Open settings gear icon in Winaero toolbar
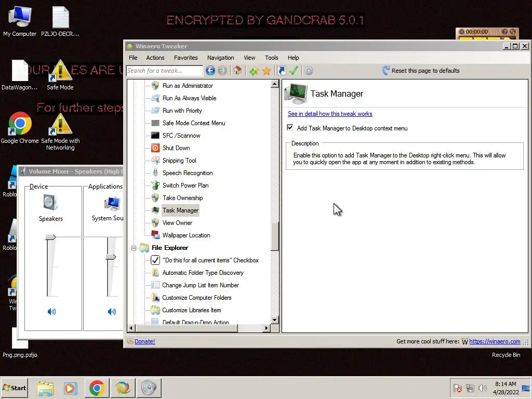Viewport: 532px width, 399px height. (309, 71)
